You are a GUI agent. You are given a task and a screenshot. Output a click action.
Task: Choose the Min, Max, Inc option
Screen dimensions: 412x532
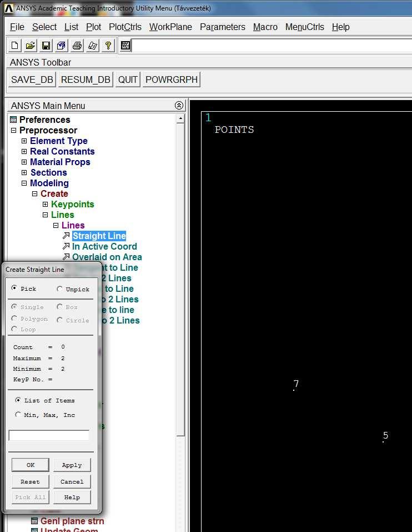[x=18, y=415]
